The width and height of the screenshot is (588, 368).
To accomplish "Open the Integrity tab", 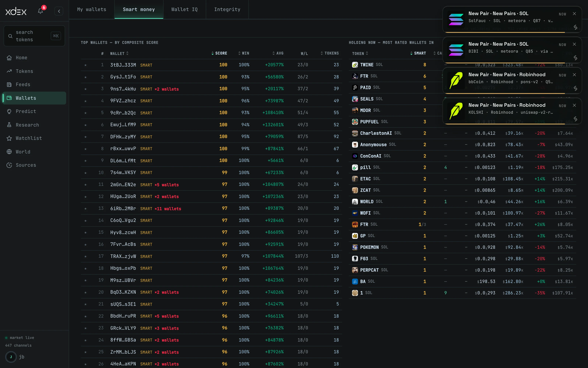I will pos(227,10).
